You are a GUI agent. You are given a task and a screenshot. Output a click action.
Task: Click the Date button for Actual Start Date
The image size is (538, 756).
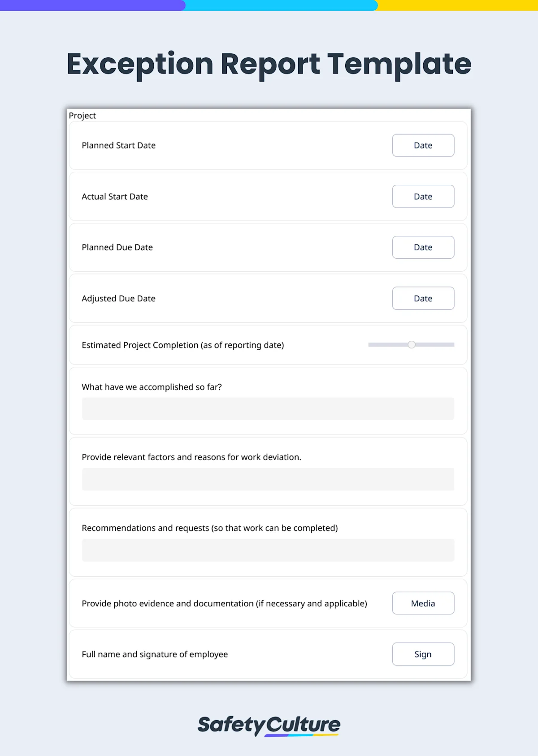[x=423, y=196]
